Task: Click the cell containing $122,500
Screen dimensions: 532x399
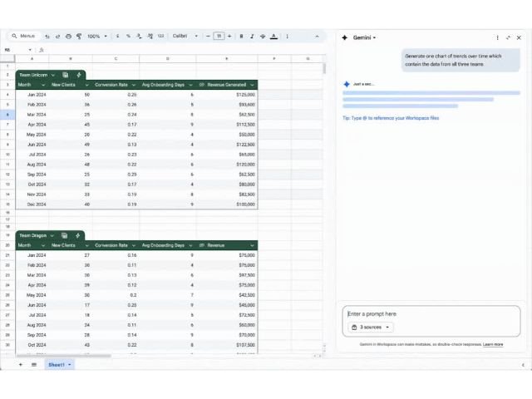Action: tap(227, 145)
